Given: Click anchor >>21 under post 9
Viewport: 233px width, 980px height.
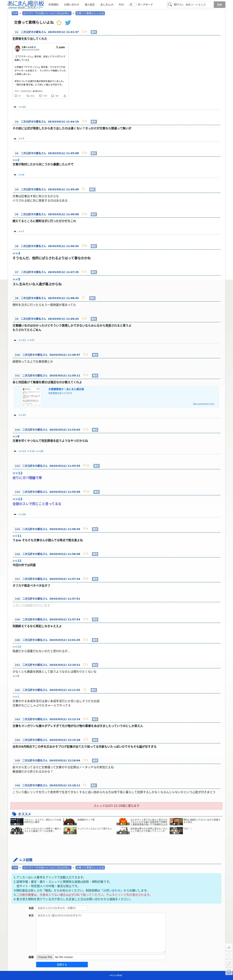Looking at the screenshot, I should point(31,340).
